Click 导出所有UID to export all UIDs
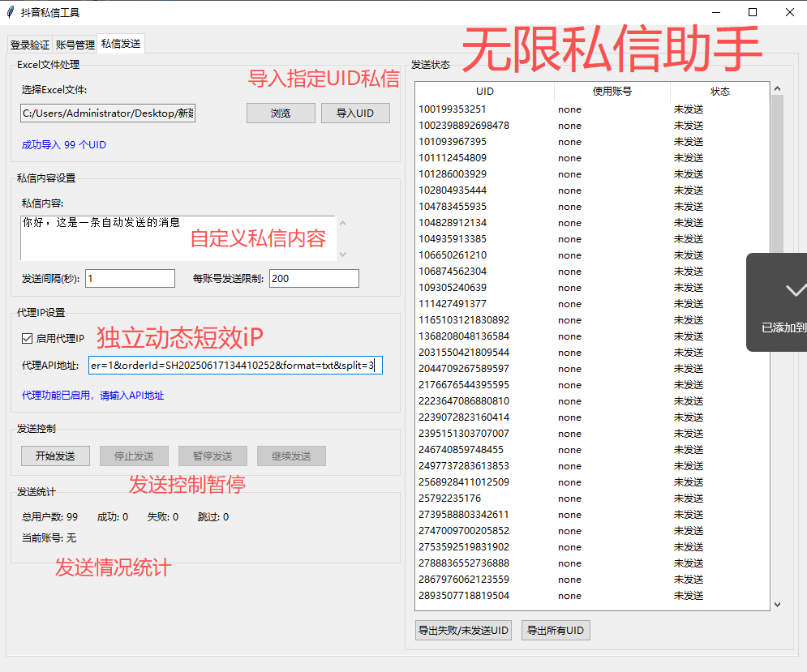Viewport: 807px width, 672px height. tap(556, 630)
